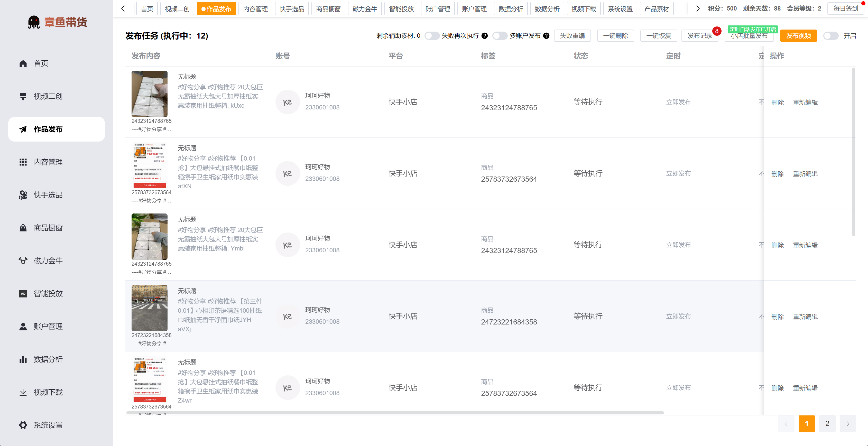Click 重新编辑 in the row with code atXN

click(x=805, y=174)
